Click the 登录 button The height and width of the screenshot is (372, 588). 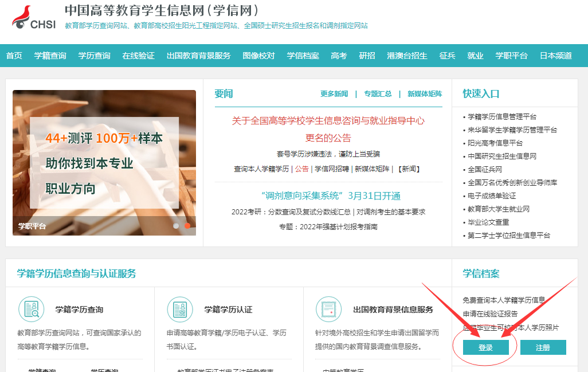(x=485, y=347)
